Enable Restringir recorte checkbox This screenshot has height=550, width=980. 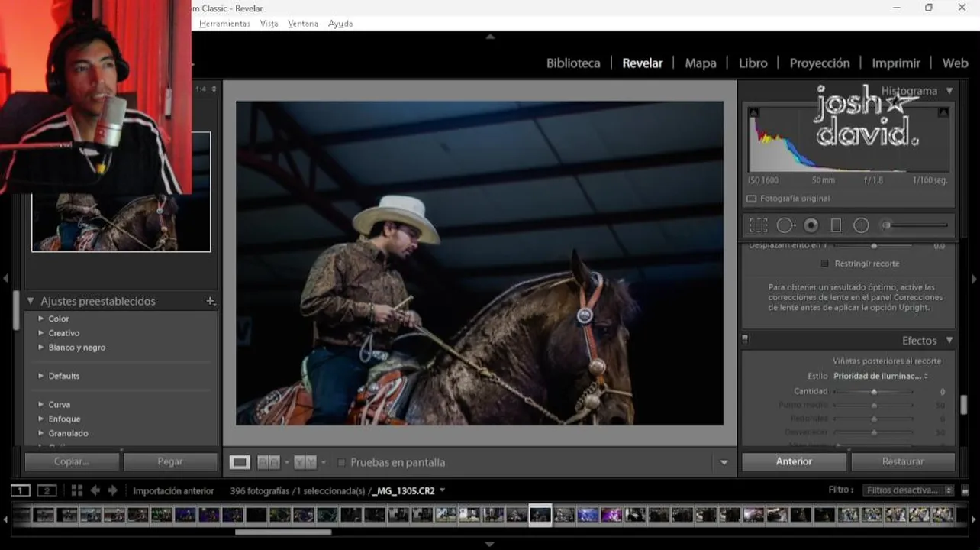tap(824, 264)
